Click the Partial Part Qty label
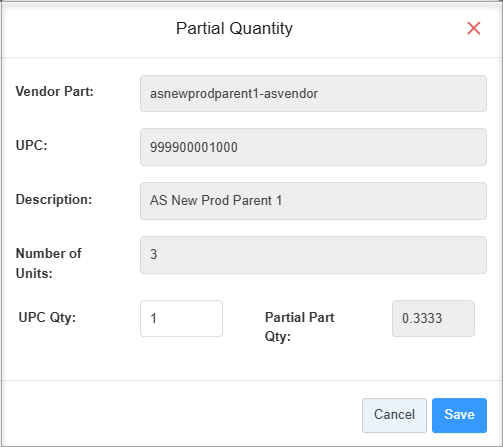 click(299, 327)
